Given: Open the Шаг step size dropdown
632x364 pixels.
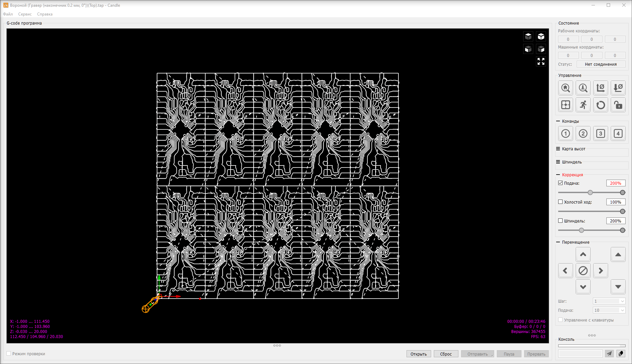Looking at the screenshot, I should (609, 301).
